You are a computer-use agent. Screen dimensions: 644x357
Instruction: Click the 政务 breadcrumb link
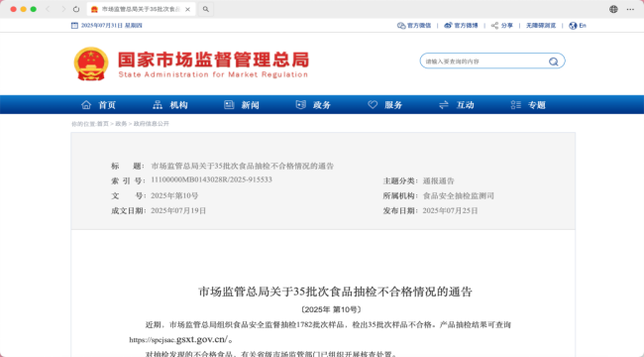click(x=121, y=124)
